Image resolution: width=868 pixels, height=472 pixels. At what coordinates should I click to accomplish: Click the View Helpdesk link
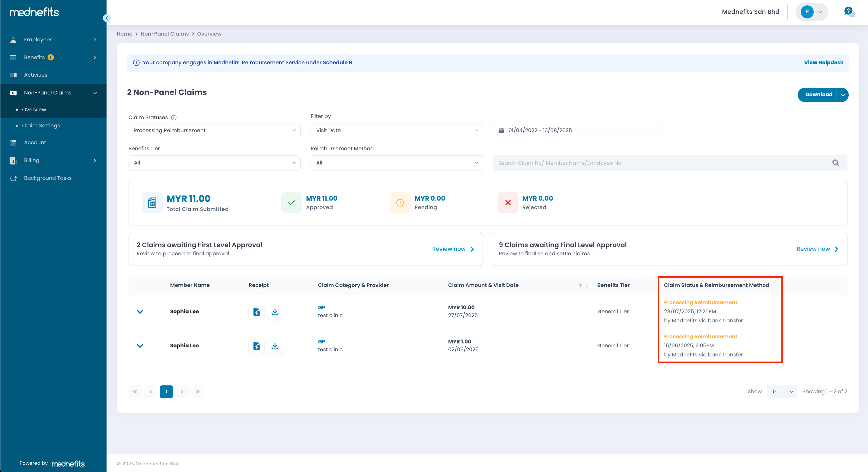point(823,62)
